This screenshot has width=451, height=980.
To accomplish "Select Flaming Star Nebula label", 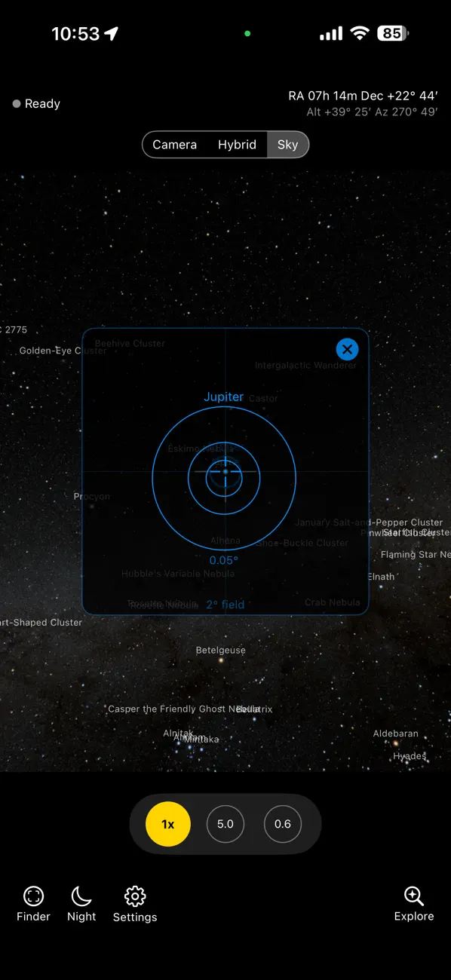I will 416,554.
